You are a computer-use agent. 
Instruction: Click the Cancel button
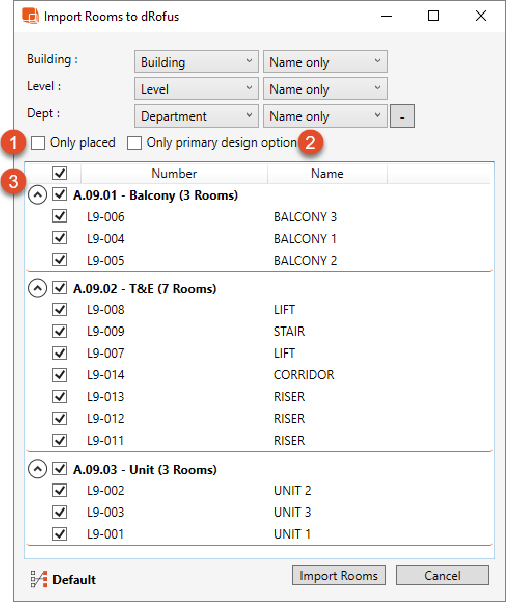(x=442, y=575)
